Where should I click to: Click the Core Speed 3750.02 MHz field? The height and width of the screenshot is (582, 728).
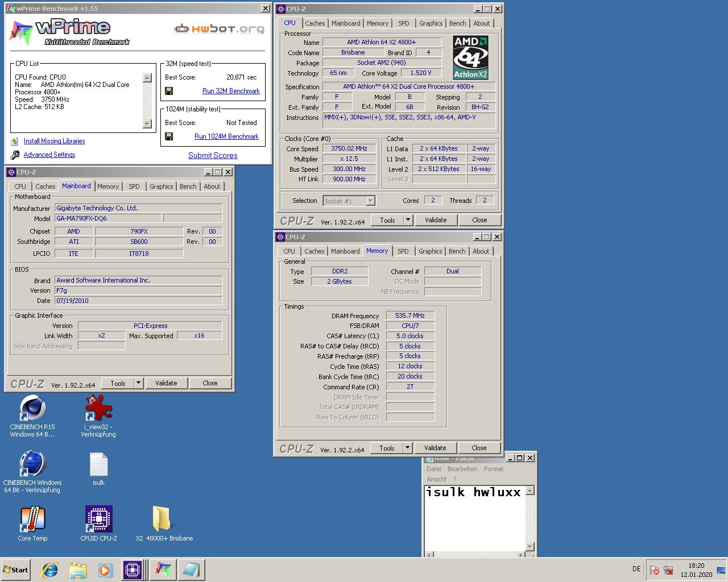(349, 148)
